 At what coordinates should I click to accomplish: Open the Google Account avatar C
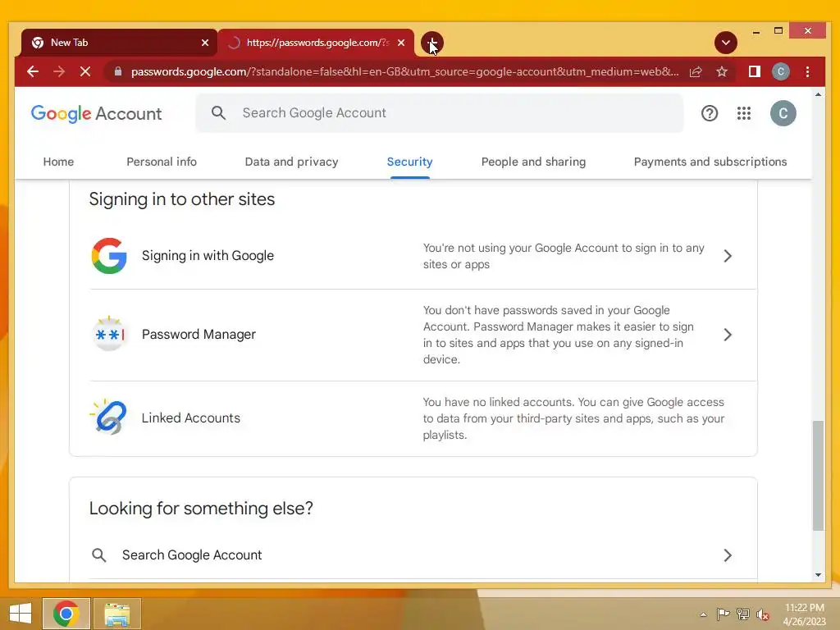tap(783, 113)
